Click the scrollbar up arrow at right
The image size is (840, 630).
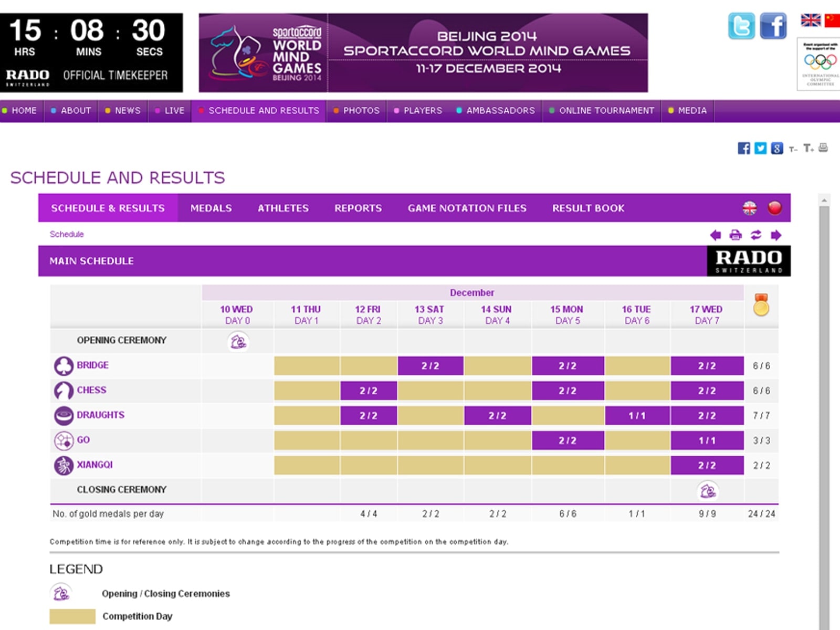point(824,200)
